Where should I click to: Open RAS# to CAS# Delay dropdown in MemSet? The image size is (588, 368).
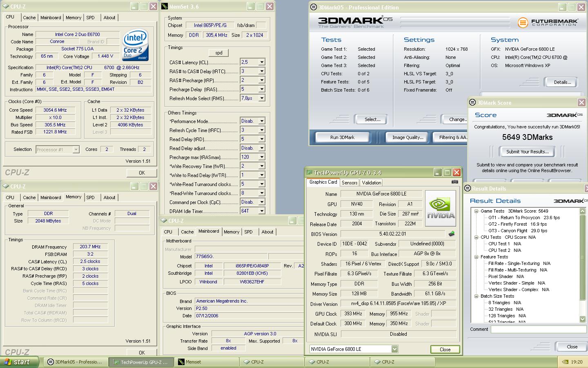click(262, 71)
